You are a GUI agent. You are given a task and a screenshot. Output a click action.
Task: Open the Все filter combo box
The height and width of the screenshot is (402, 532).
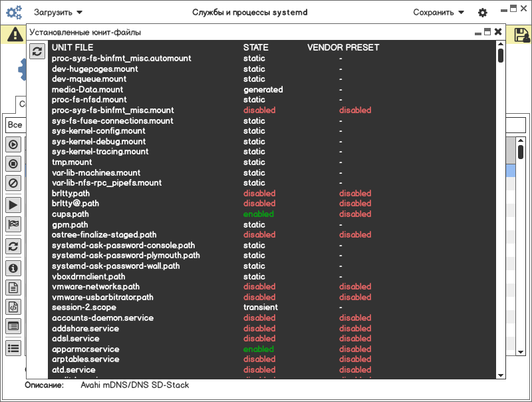[15, 125]
